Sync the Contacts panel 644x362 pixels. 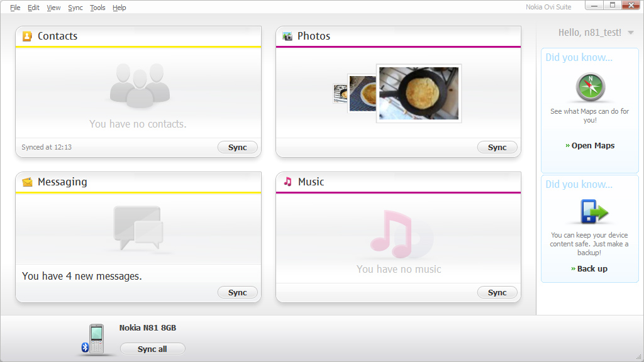click(x=237, y=147)
